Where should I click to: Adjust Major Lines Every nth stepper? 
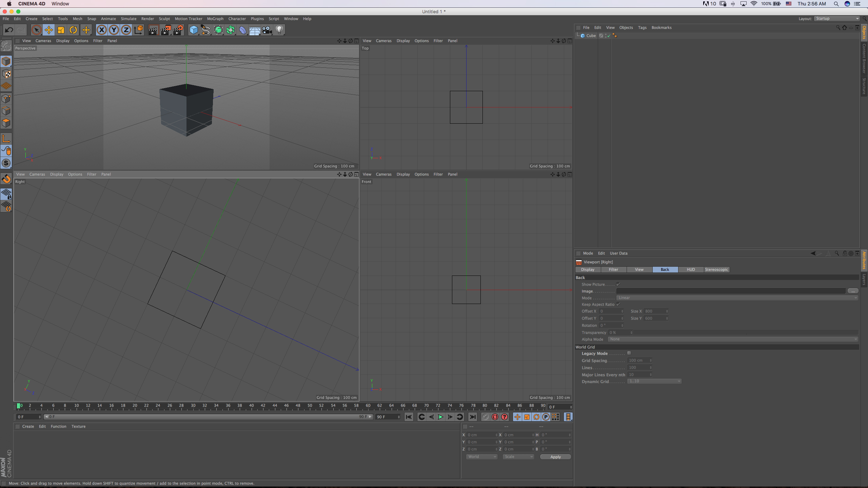651,374
